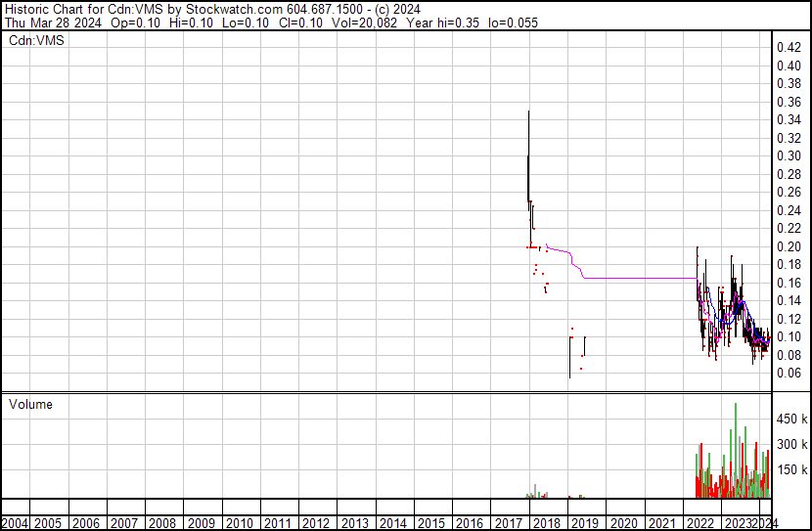Click the 2022 year label

[700, 523]
